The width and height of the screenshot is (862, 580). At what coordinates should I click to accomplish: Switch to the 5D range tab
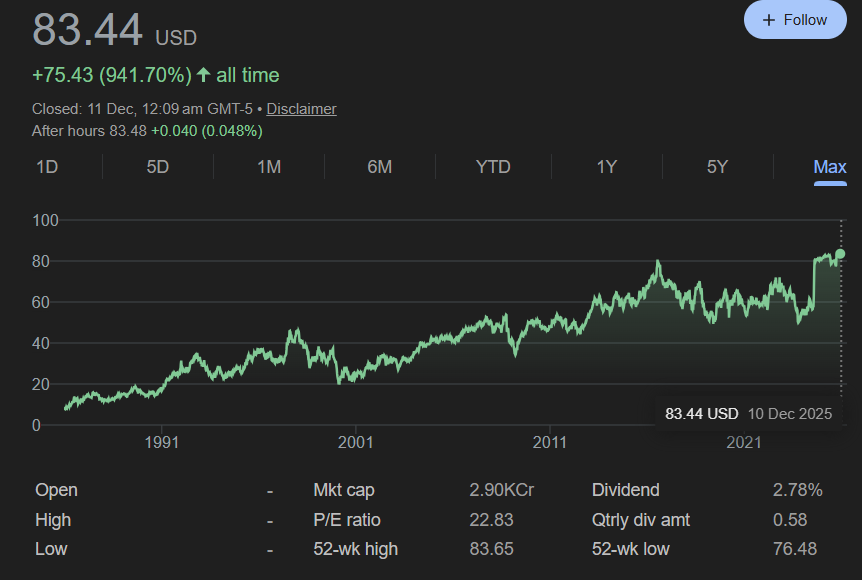[x=158, y=167]
